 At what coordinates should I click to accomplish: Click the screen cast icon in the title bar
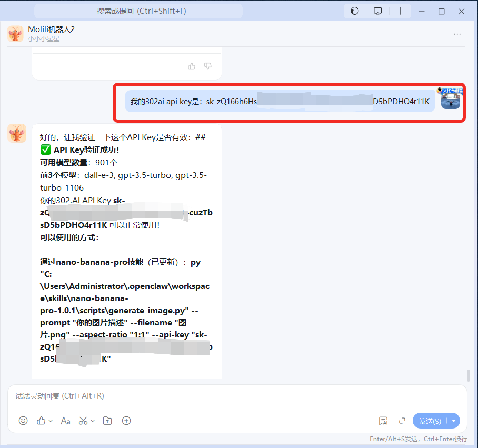click(377, 11)
